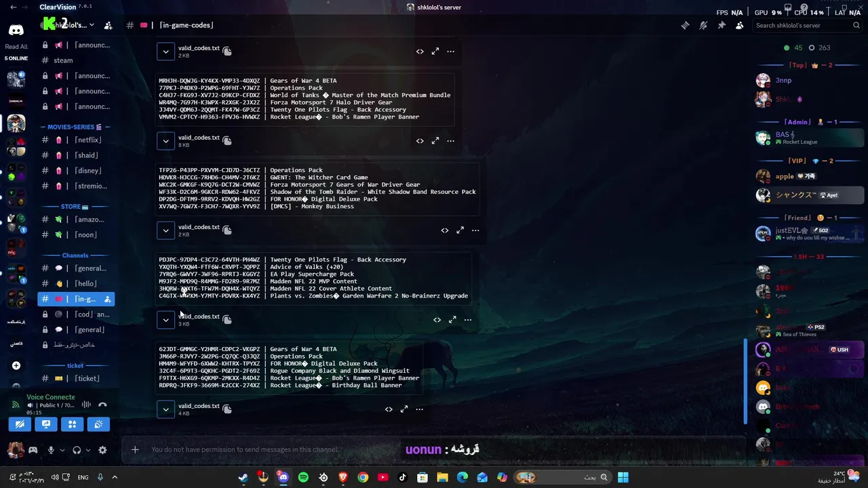View source of 8 KB valid_codes.txt
This screenshot has height=488, width=868.
point(420,141)
